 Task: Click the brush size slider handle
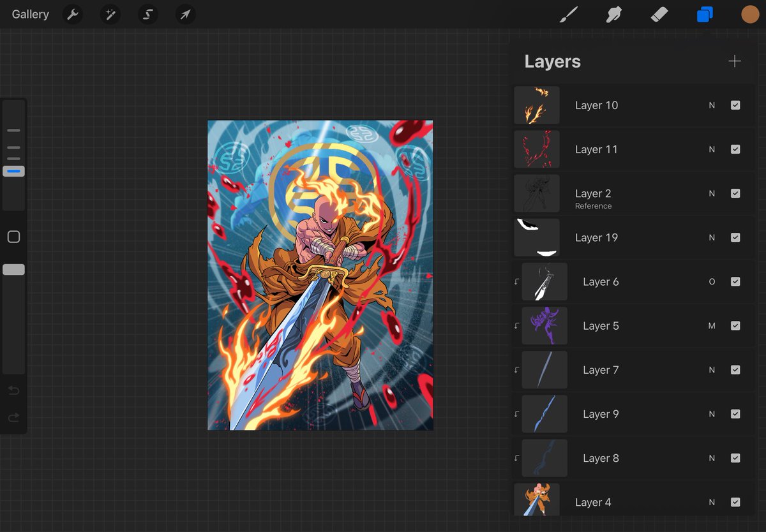coord(13,171)
